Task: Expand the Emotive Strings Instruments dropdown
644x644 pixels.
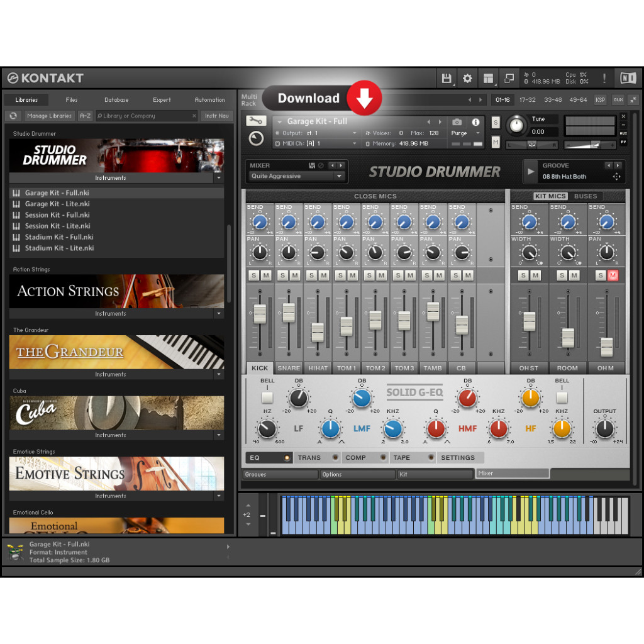Action: pyautogui.click(x=219, y=496)
